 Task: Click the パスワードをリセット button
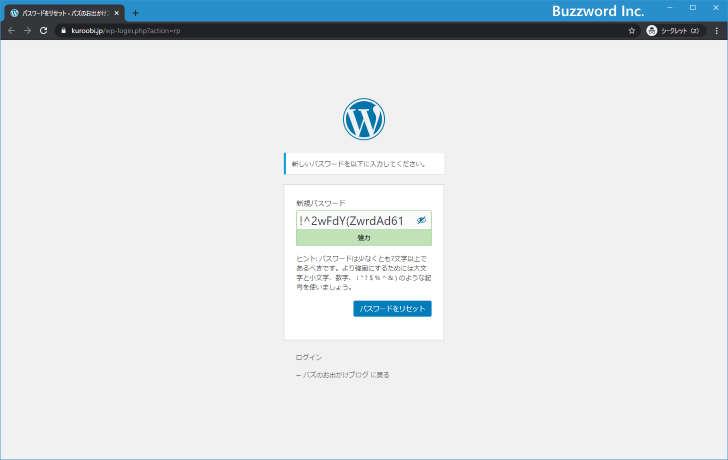tap(392, 309)
